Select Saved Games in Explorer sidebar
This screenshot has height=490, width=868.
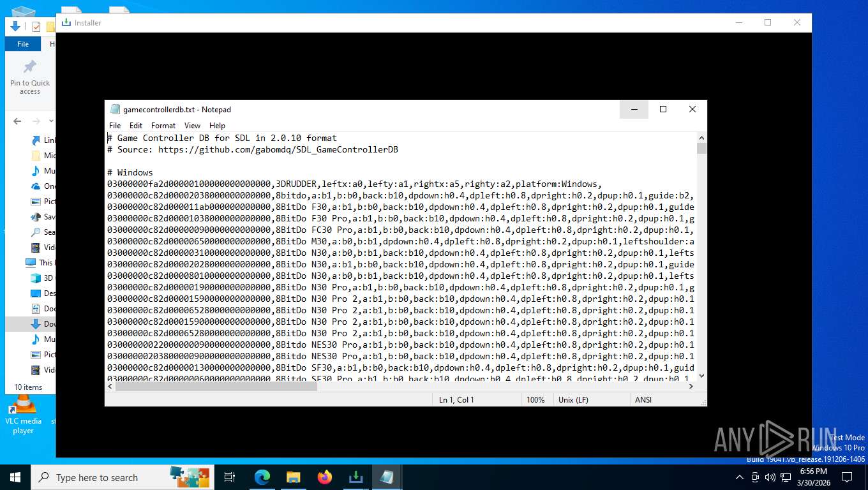(x=43, y=217)
